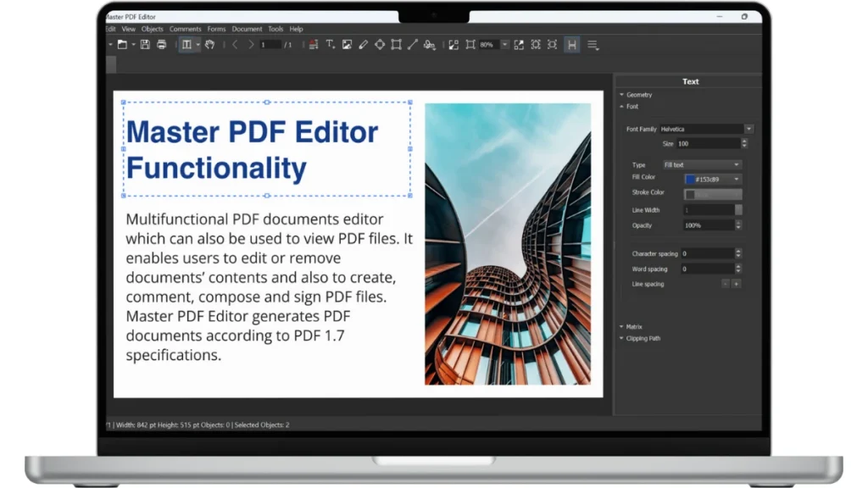Select the Add Text tool
The height and width of the screenshot is (488, 868).
(331, 45)
